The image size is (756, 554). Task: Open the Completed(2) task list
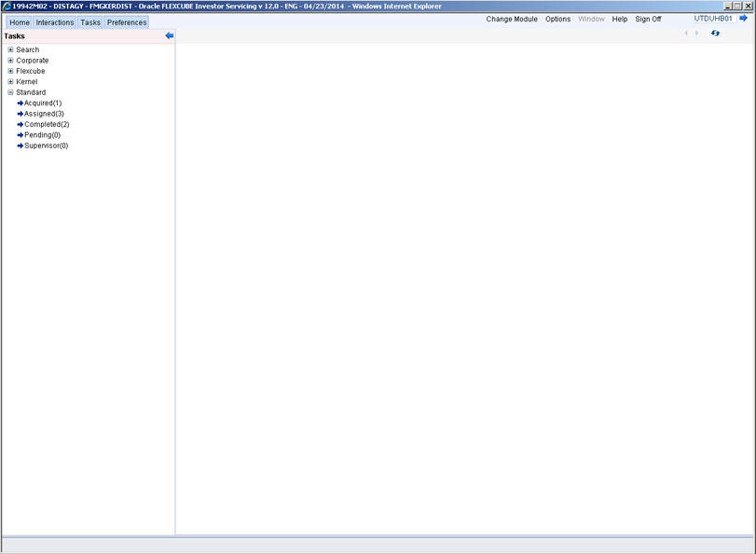pos(47,124)
